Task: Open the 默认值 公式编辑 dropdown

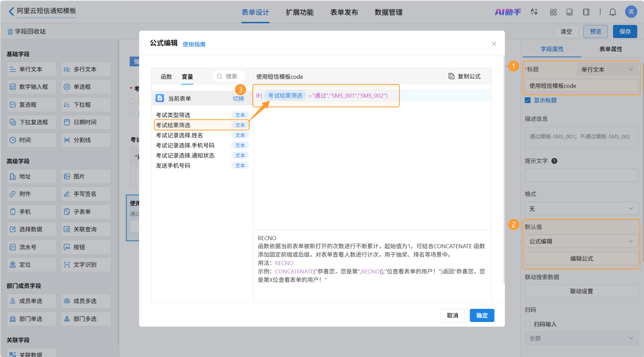Action: coord(581,241)
